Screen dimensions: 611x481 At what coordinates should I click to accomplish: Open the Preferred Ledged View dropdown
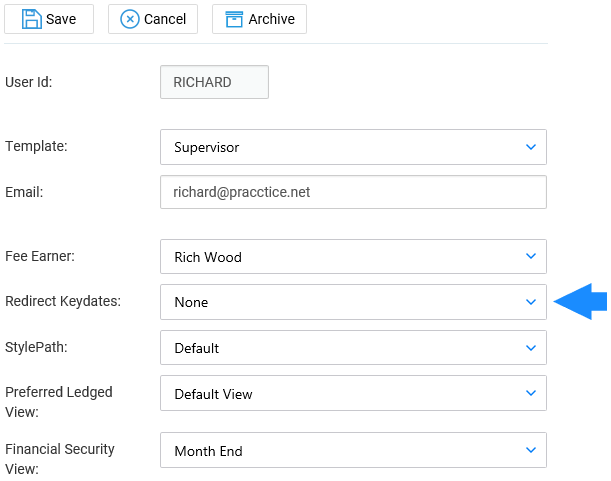point(353,393)
